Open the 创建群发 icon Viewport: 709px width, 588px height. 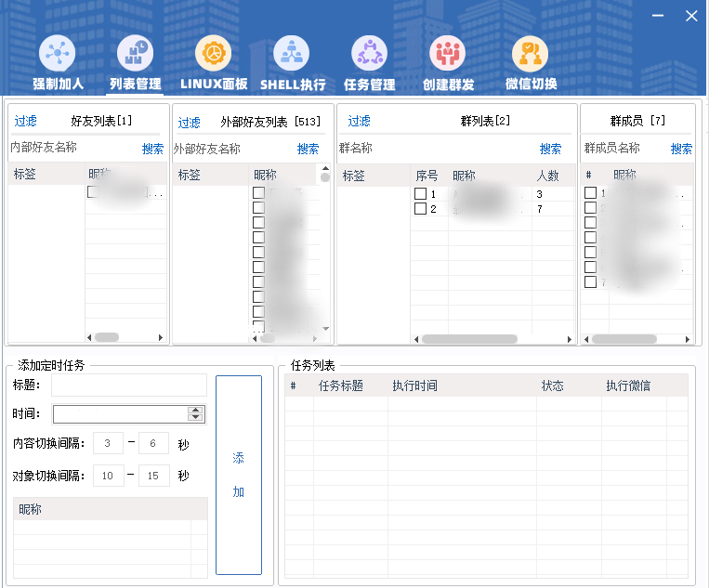(449, 56)
